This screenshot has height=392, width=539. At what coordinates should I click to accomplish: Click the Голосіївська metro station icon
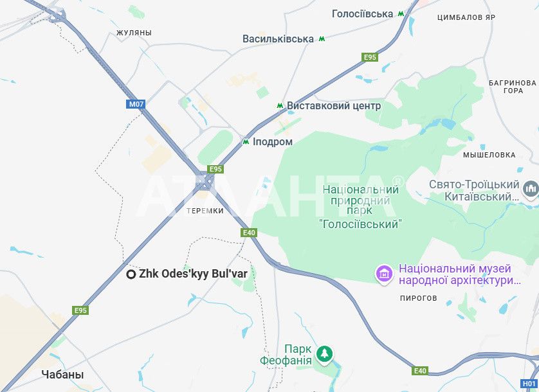point(401,13)
